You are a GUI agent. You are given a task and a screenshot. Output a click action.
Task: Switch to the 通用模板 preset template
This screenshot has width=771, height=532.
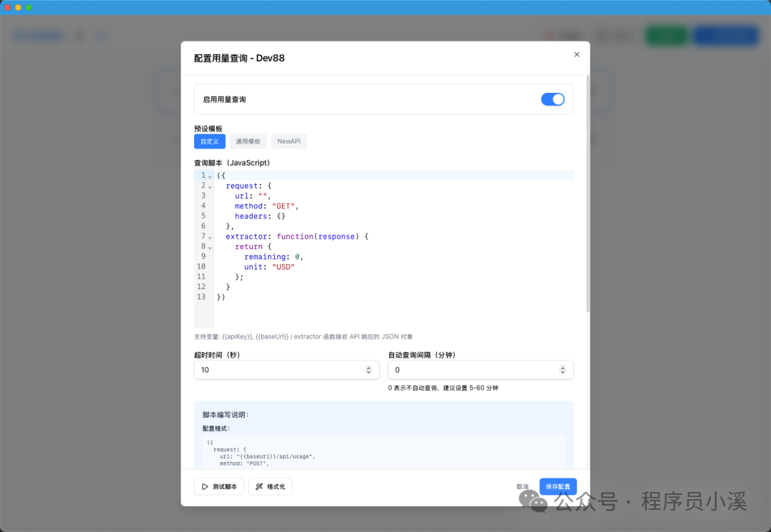coord(248,141)
